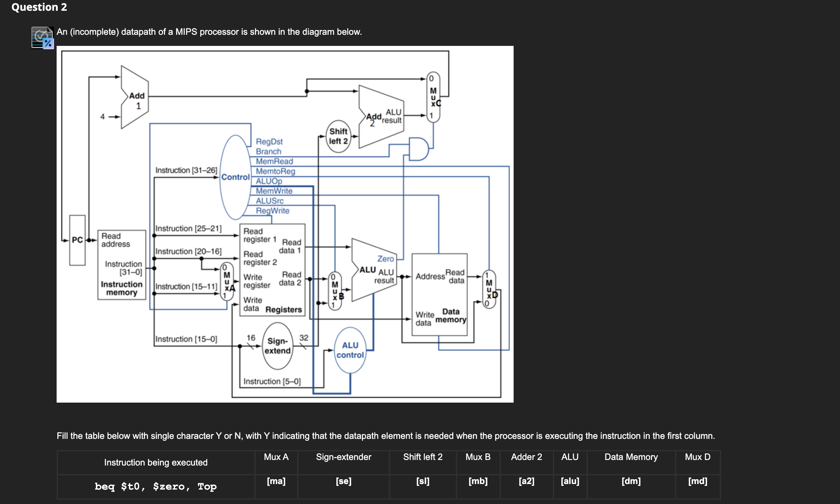Click the [ma] answer blank under Mux A
Image resolution: width=840 pixels, height=504 pixels.
click(x=276, y=481)
